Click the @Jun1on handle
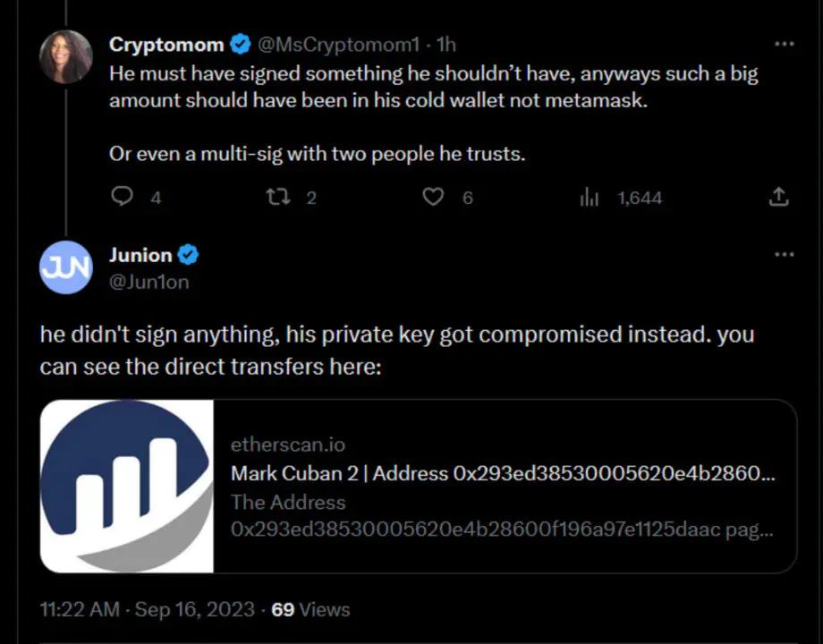 [149, 282]
